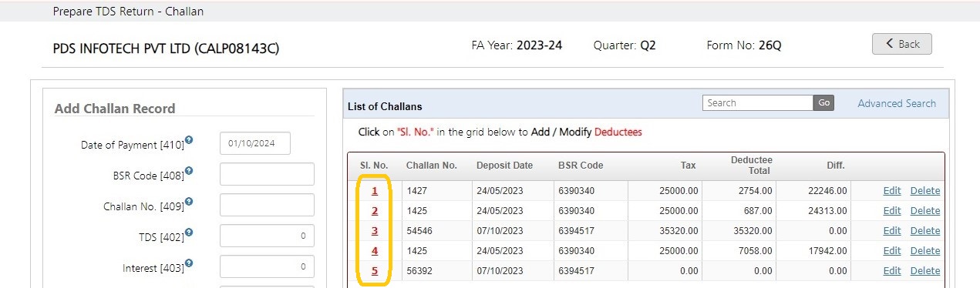Click help icon beside BSR Code [408]
The width and height of the screenshot is (980, 288).
tap(189, 171)
